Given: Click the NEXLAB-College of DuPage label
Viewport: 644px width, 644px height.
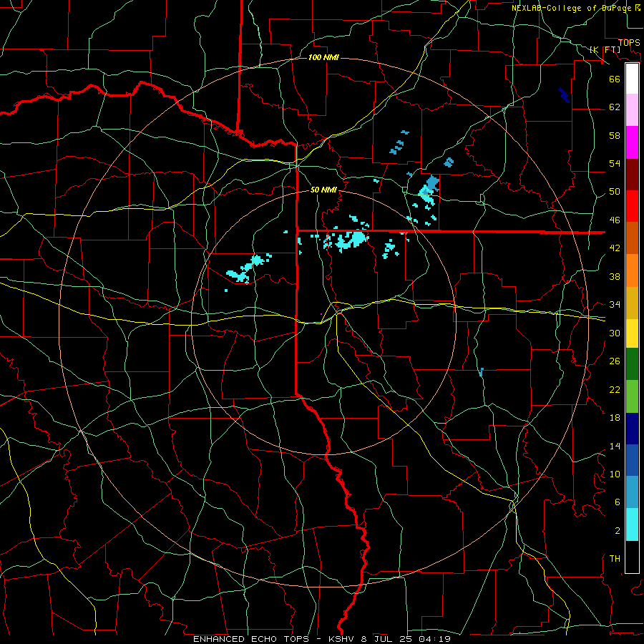Looking at the screenshot, I should point(576,7).
